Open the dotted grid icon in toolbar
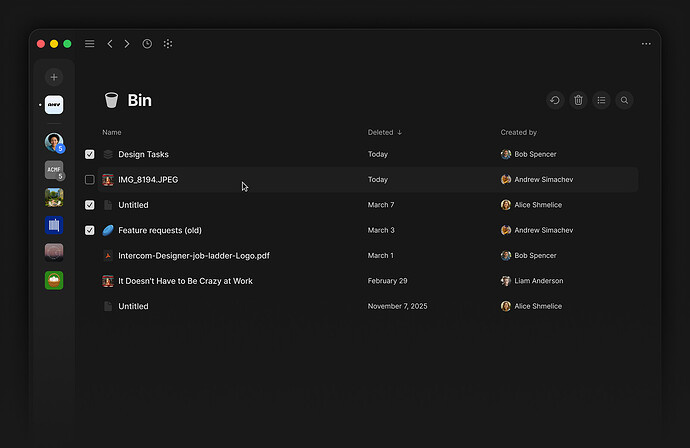 point(168,44)
